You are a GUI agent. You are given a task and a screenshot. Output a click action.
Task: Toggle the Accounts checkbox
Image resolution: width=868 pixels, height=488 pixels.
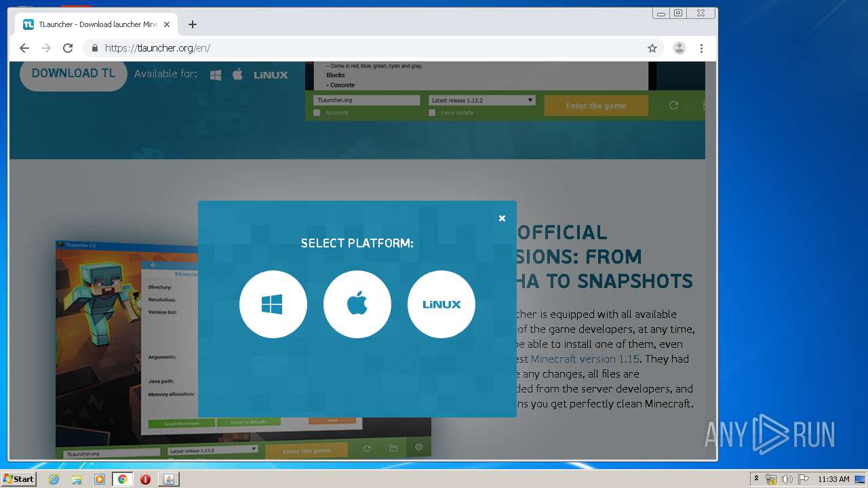[x=317, y=113]
